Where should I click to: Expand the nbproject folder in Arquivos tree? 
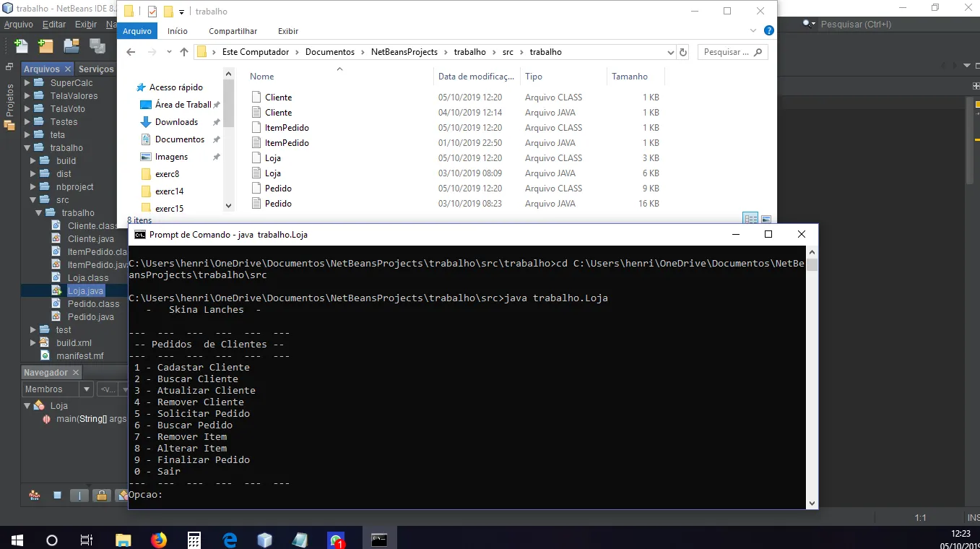[33, 187]
